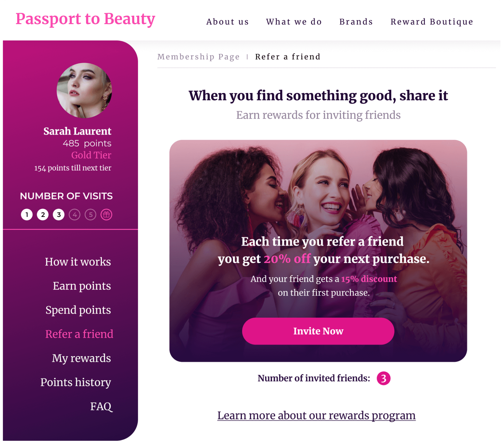The width and height of the screenshot is (504, 441).
Task: Open How it works in sidebar
Action: (x=78, y=262)
